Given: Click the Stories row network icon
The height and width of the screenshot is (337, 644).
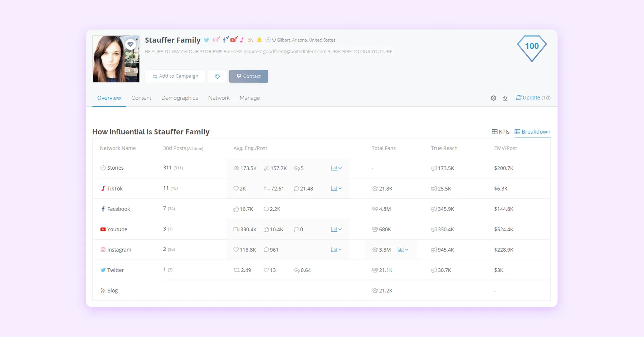Looking at the screenshot, I should 103,168.
